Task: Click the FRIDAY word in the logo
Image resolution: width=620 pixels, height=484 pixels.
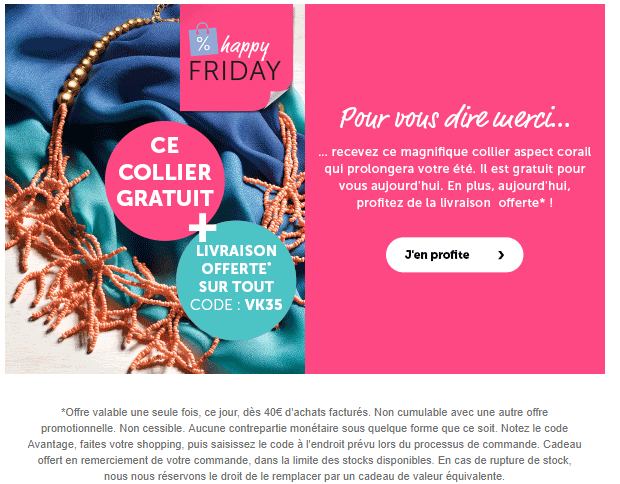Action: click(x=235, y=71)
